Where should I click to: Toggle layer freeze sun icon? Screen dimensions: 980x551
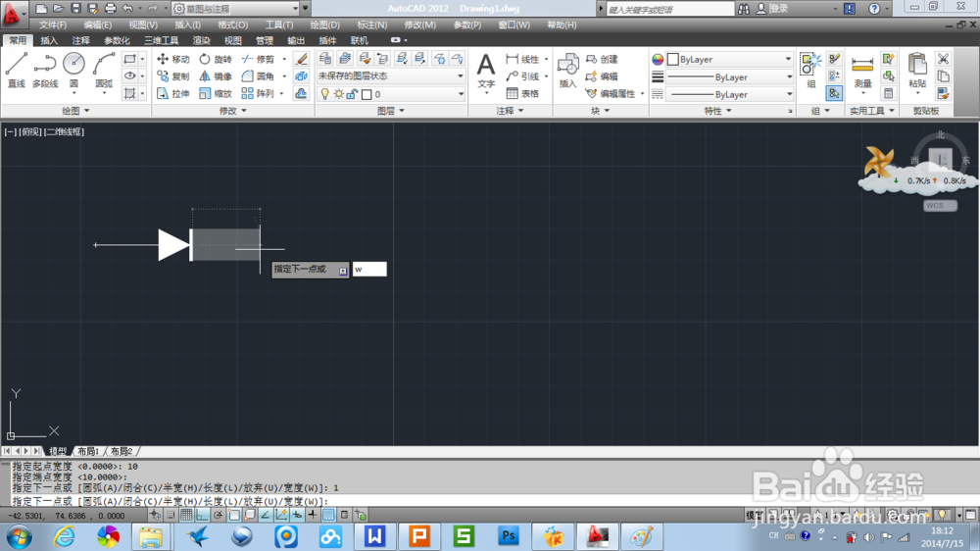(x=338, y=94)
